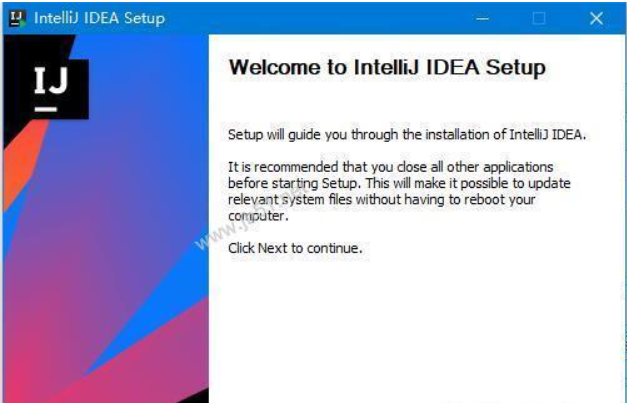Click the "Setup will guide you" sentence
Viewport: 627px width, 403px height.
(x=407, y=135)
